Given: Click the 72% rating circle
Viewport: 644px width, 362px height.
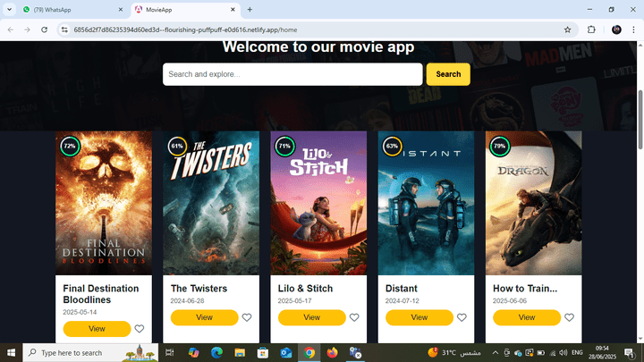Looking at the screenshot, I should 70,146.
